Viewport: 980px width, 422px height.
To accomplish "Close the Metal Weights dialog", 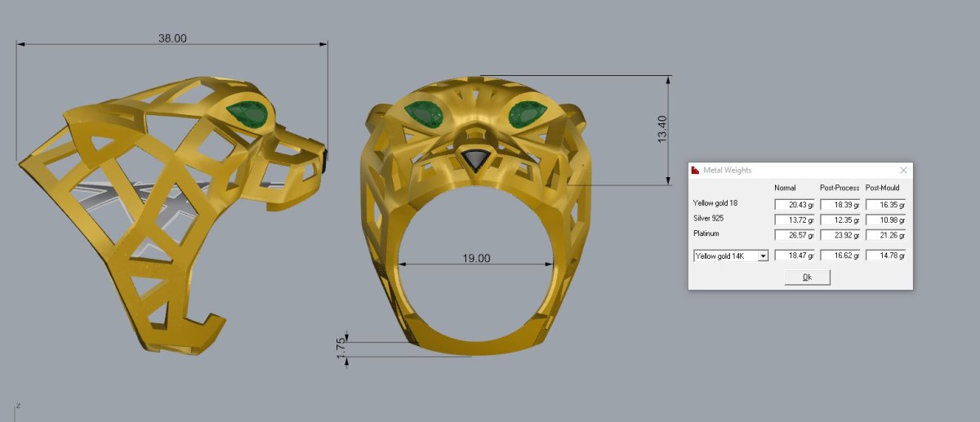I will pyautogui.click(x=902, y=171).
